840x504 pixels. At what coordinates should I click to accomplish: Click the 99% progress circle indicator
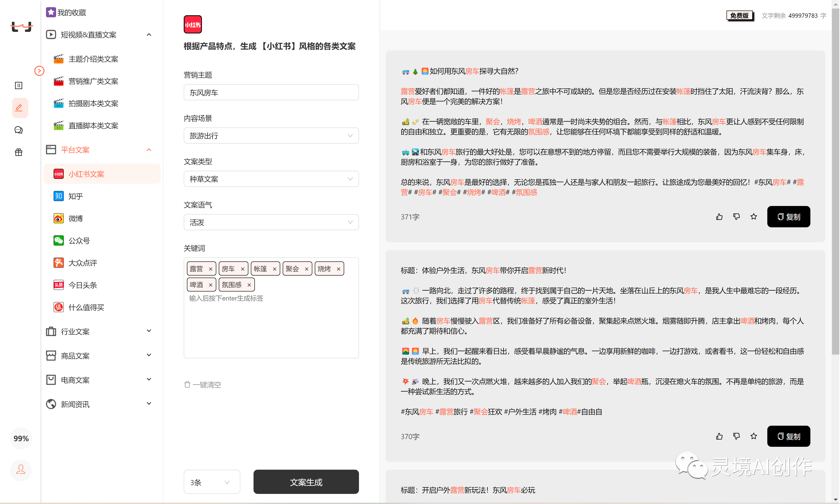[21, 438]
